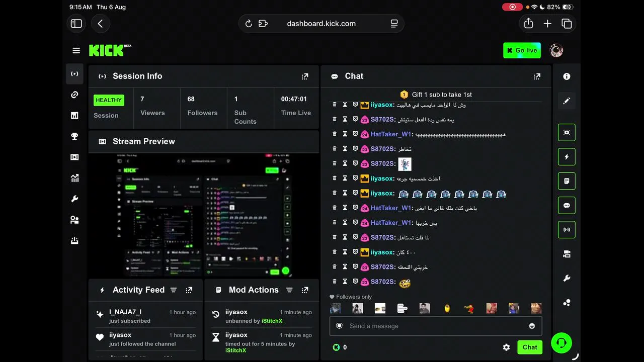Open the camcorder icon in right sidebar
644x362 pixels.
click(x=567, y=254)
